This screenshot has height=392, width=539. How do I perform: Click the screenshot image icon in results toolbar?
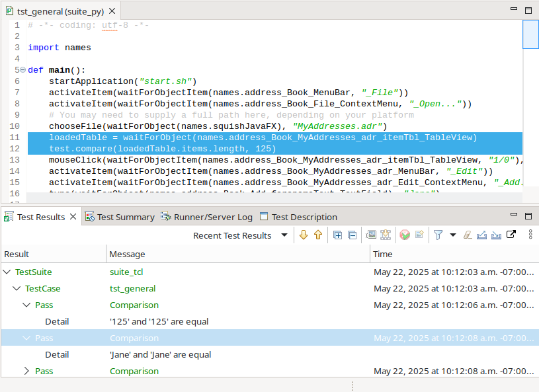coord(370,235)
